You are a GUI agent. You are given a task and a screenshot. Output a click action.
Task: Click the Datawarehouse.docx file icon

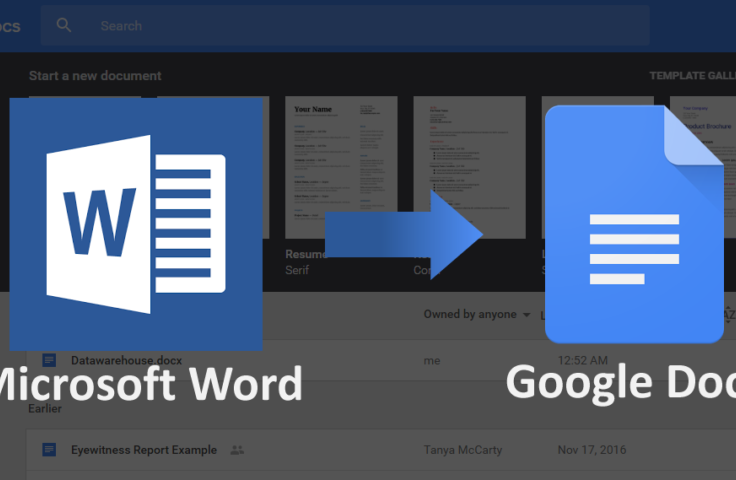point(49,360)
